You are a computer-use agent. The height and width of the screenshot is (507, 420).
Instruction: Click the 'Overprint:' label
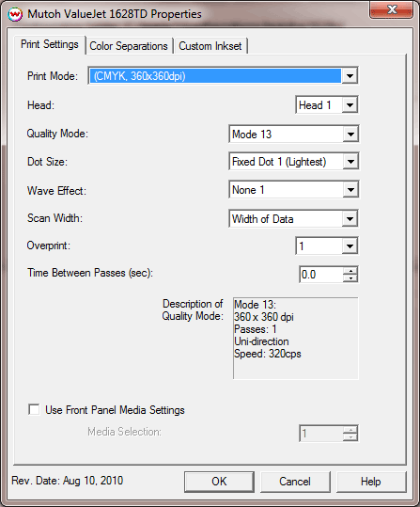[49, 246]
